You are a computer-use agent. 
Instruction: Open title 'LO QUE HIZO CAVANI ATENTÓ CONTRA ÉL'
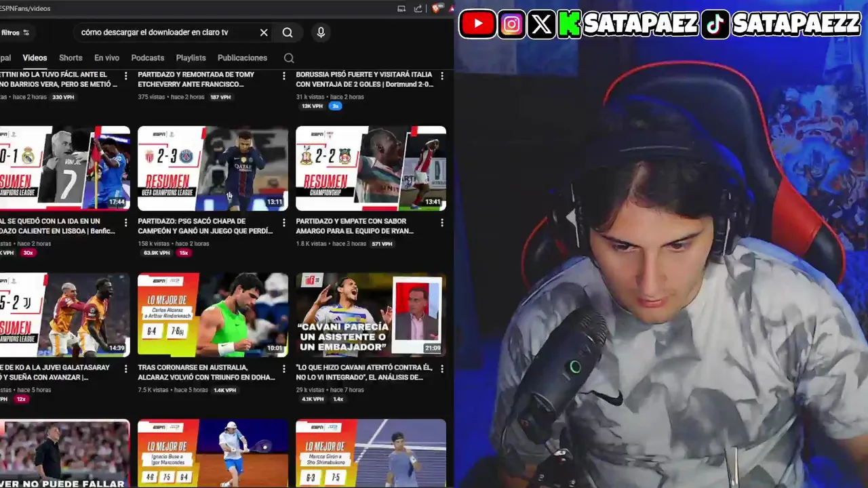coord(363,372)
